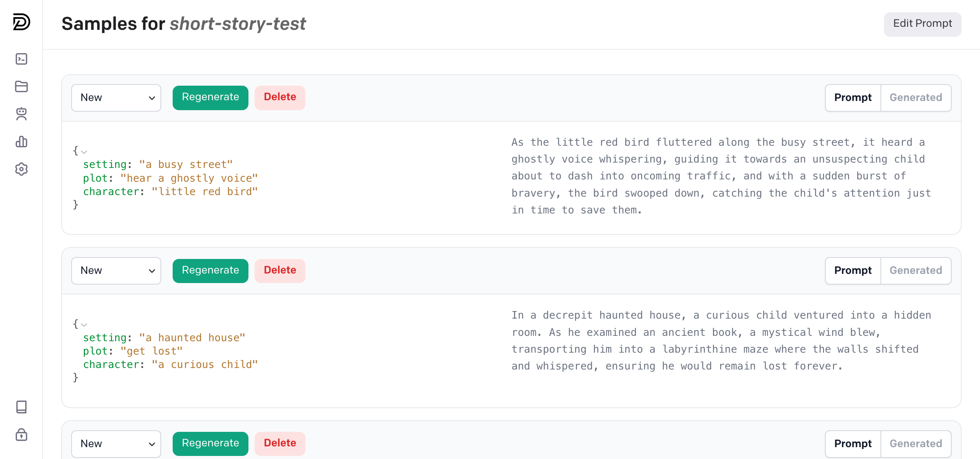Switch to the Generated tab of the busy street sample
The height and width of the screenshot is (459, 980).
[916, 98]
